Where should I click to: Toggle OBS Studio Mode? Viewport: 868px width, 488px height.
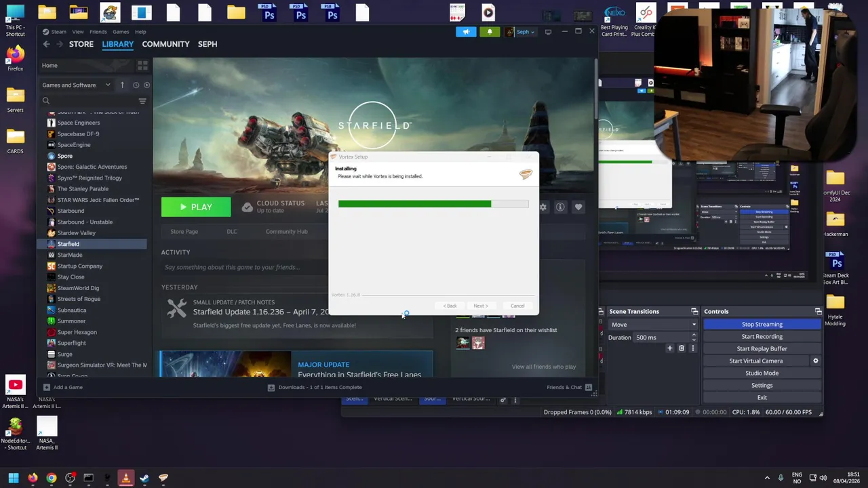pyautogui.click(x=762, y=373)
